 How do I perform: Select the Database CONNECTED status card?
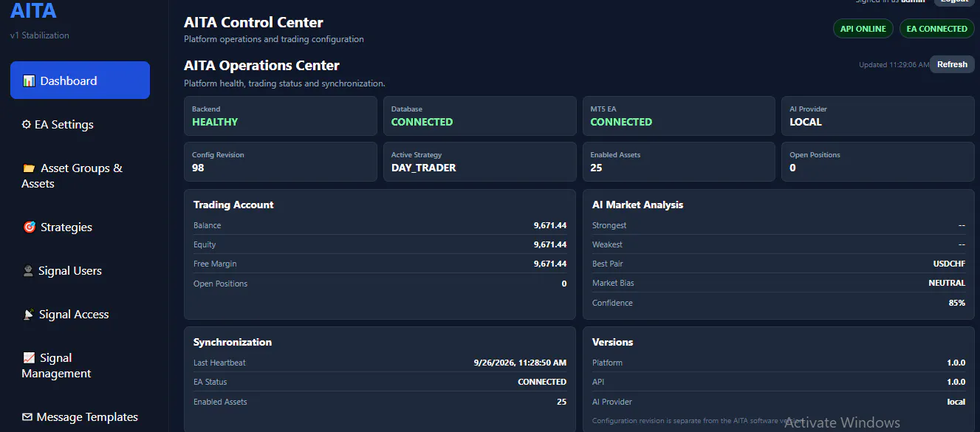[480, 116]
